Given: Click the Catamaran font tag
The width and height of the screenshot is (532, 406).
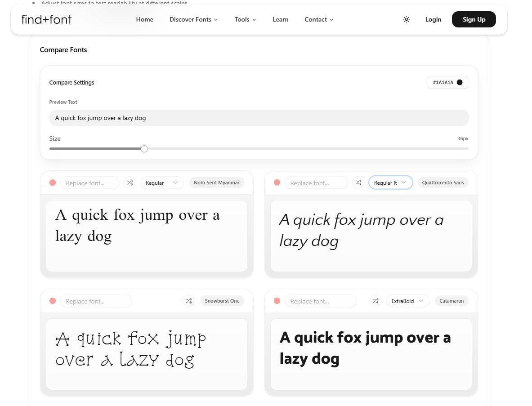Looking at the screenshot, I should [x=451, y=301].
